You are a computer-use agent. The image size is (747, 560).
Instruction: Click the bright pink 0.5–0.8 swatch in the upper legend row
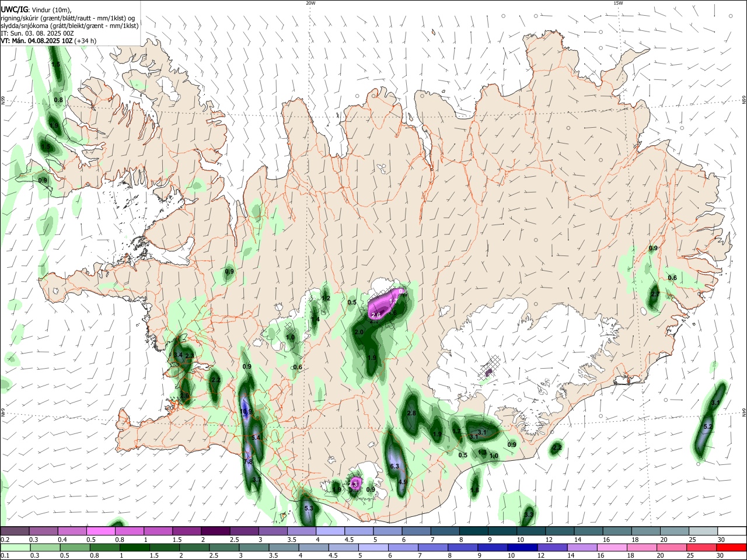coord(100,531)
